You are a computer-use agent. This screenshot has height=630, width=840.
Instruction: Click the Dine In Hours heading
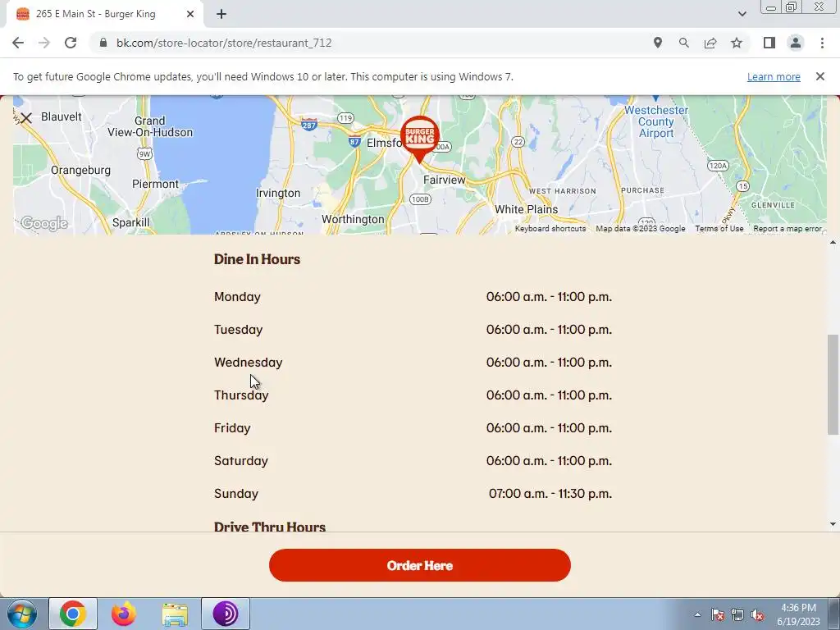257,259
